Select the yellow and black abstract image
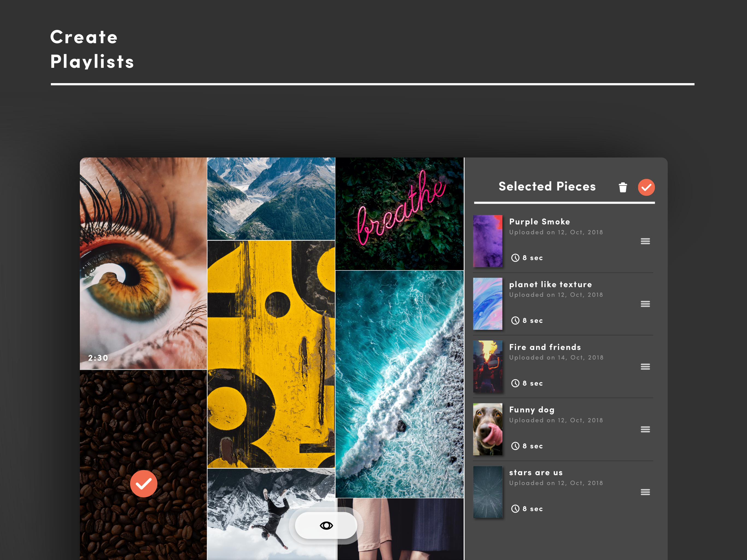Image resolution: width=747 pixels, height=560 pixels. point(271,354)
